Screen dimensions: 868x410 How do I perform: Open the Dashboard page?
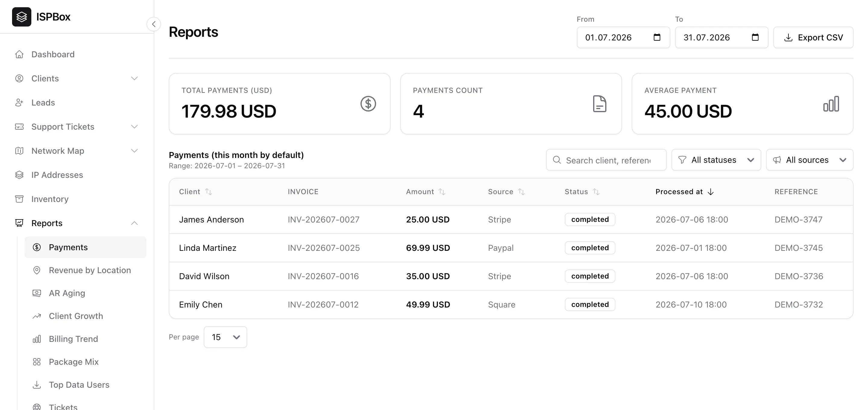[x=53, y=54]
